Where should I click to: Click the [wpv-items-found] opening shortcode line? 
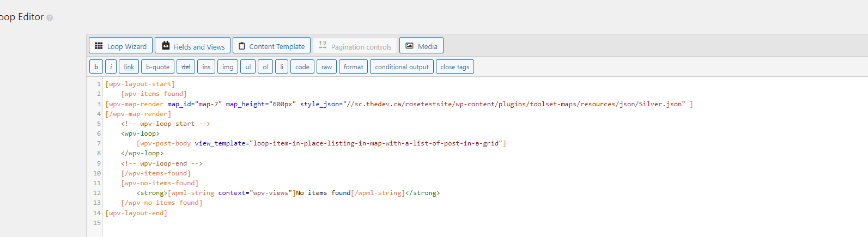(x=154, y=94)
